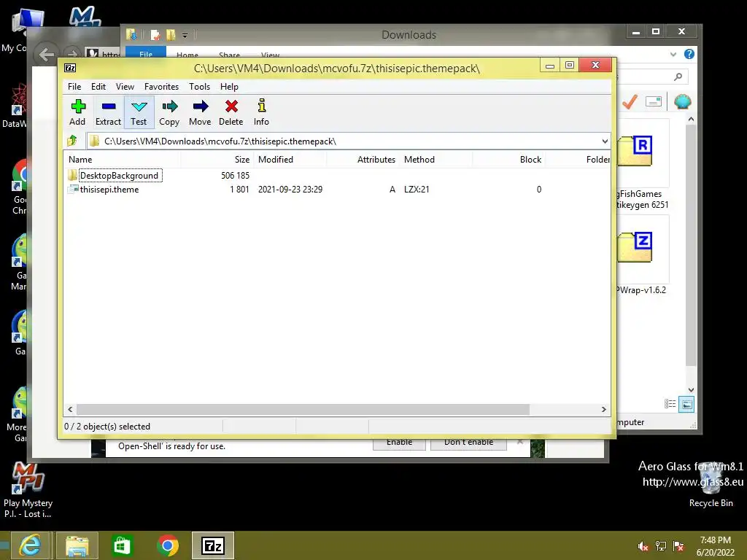Open the Edit menu
Image resolution: width=747 pixels, height=560 pixels.
[98, 87]
